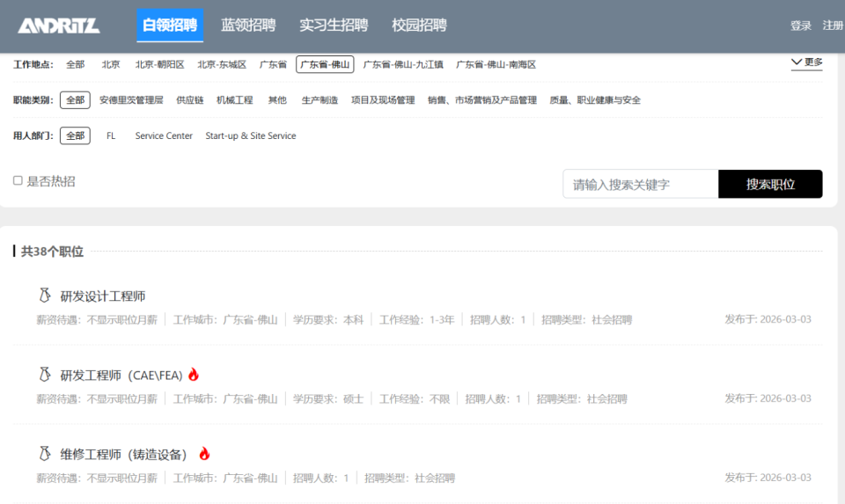
Task: Filter location by 广东省
Action: click(x=273, y=64)
